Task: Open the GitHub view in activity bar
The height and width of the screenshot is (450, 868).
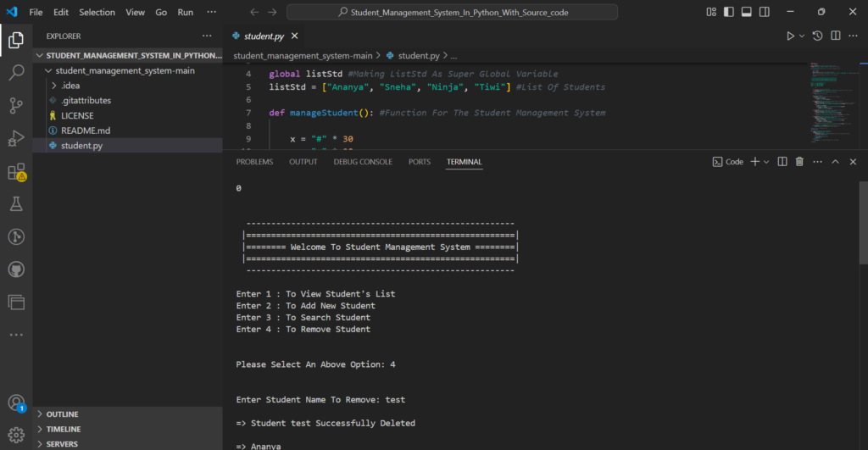Action: (16, 269)
